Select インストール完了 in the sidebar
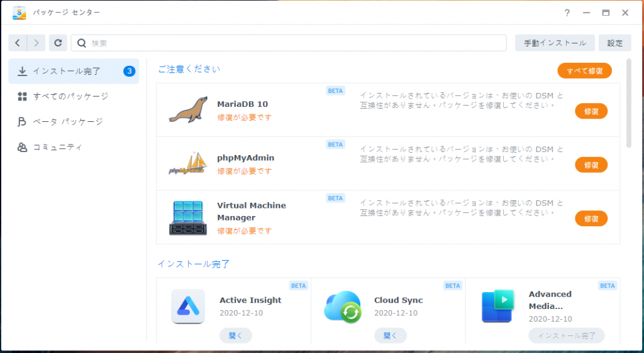This screenshot has height=353, width=644. coord(74,72)
